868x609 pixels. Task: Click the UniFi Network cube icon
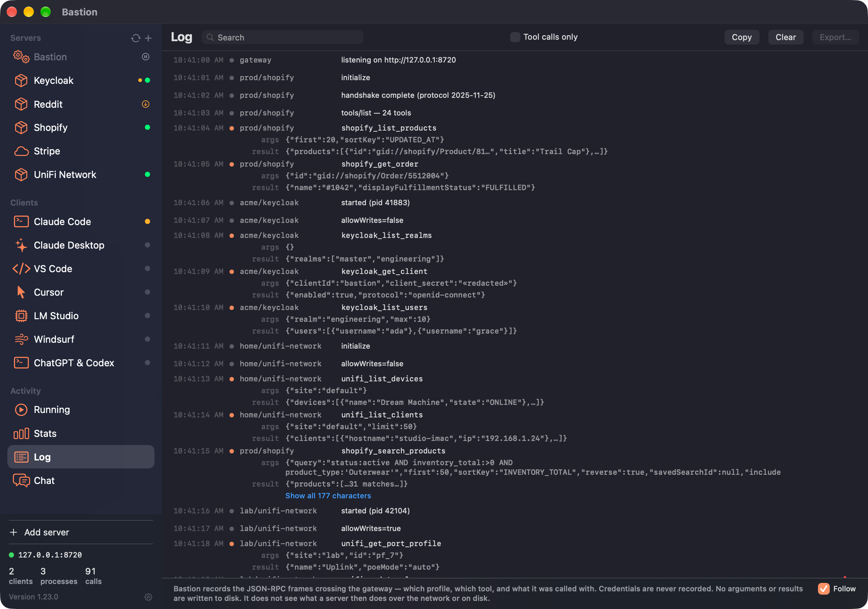click(x=21, y=175)
